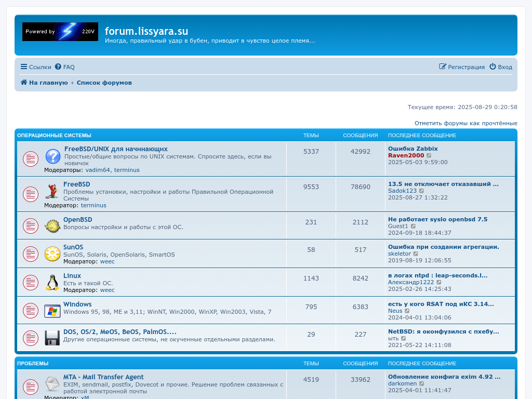Click the DOS floppy disk icon
This screenshot has width=532, height=399.
pos(52,338)
